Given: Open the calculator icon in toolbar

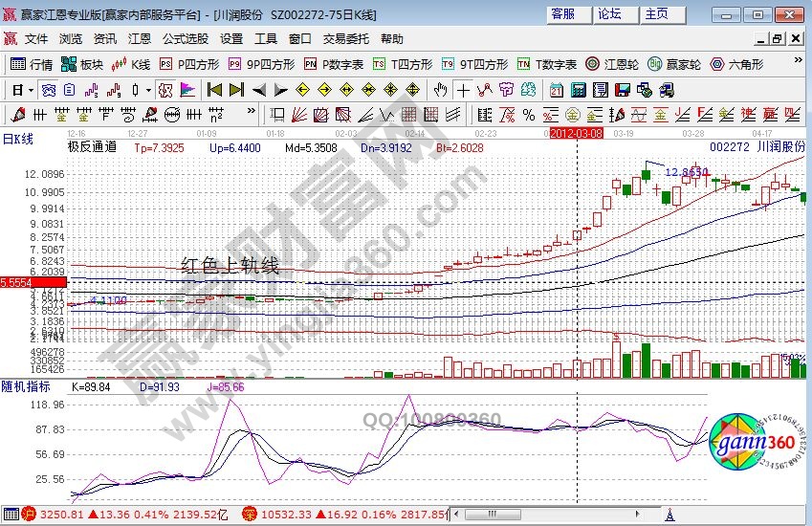Looking at the screenshot, I should (578, 90).
